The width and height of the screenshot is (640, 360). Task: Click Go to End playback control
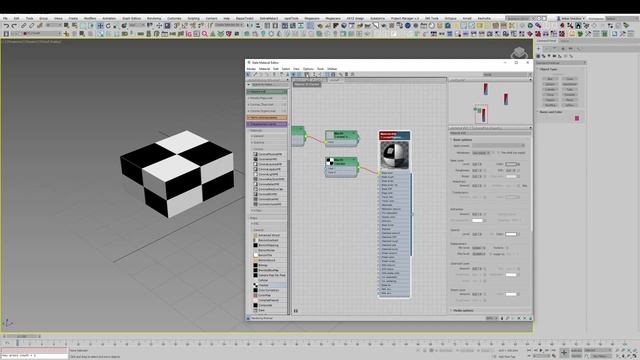[554, 350]
